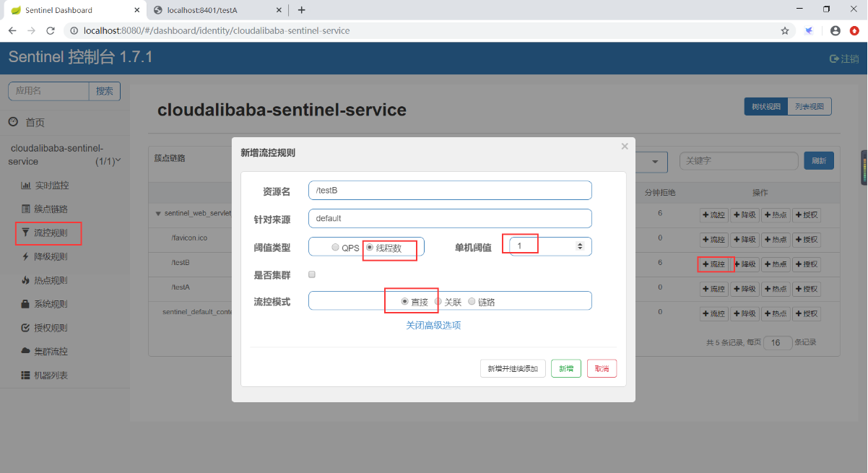Select the 关联 flow control mode
Image resolution: width=868 pixels, height=473 pixels.
click(x=438, y=301)
